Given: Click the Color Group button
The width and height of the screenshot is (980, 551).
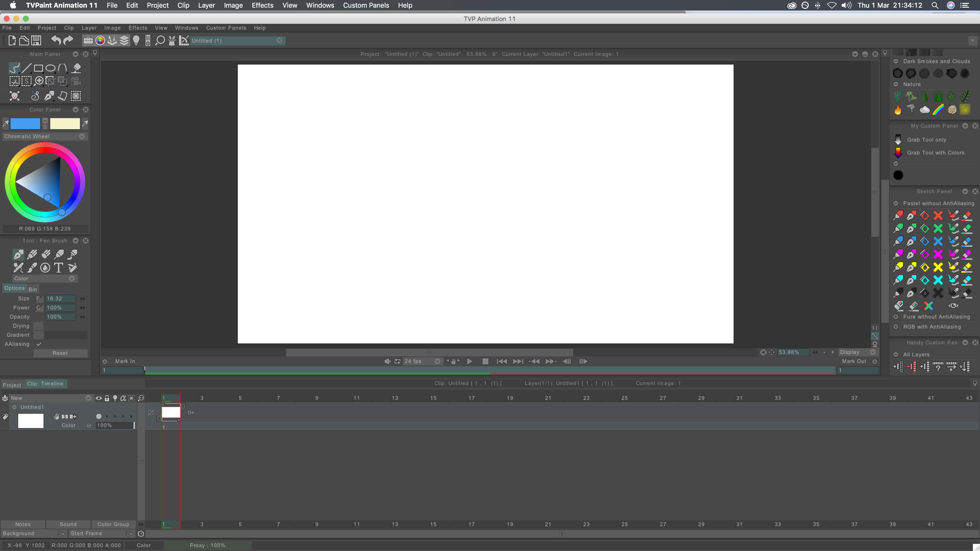Looking at the screenshot, I should (x=113, y=524).
